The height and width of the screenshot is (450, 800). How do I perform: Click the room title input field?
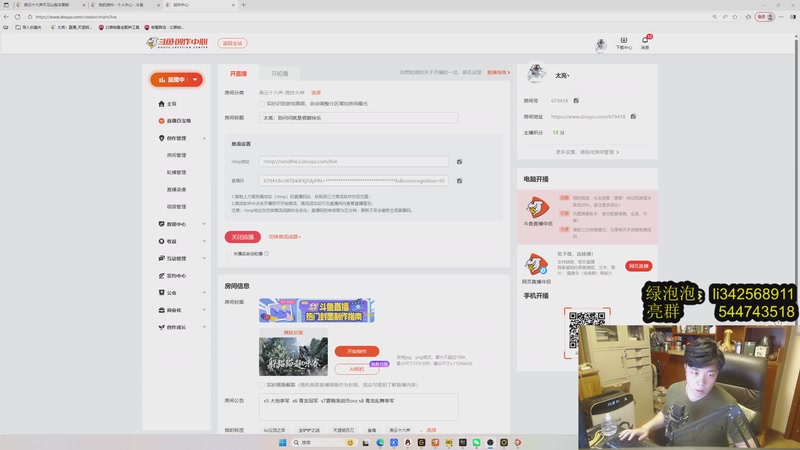(x=358, y=118)
